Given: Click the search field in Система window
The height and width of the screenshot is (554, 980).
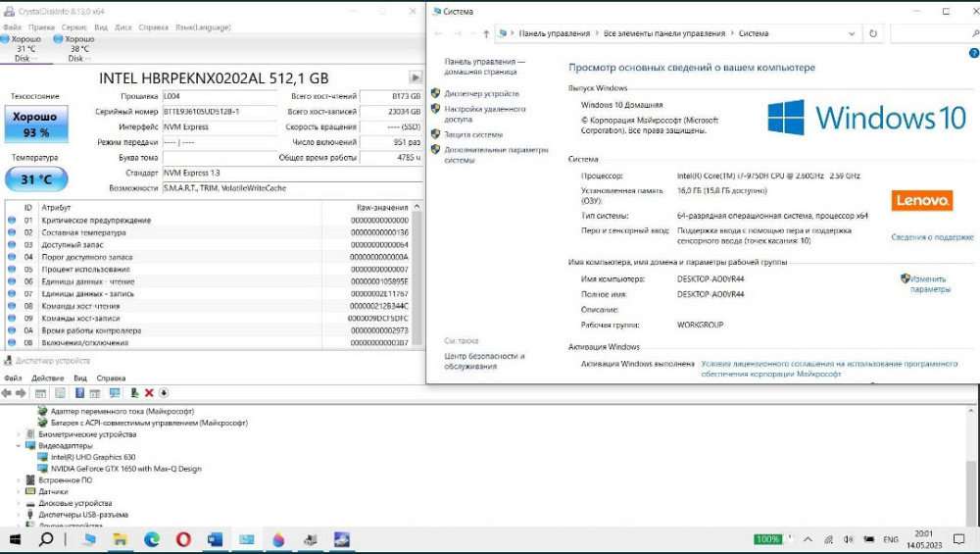Looking at the screenshot, I should pyautogui.click(x=933, y=33).
